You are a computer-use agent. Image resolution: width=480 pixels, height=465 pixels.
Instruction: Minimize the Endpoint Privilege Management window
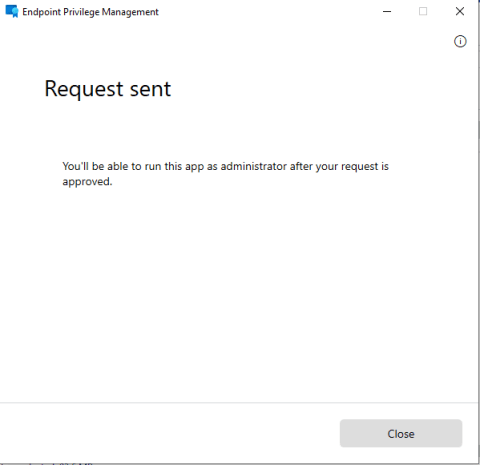coord(387,12)
